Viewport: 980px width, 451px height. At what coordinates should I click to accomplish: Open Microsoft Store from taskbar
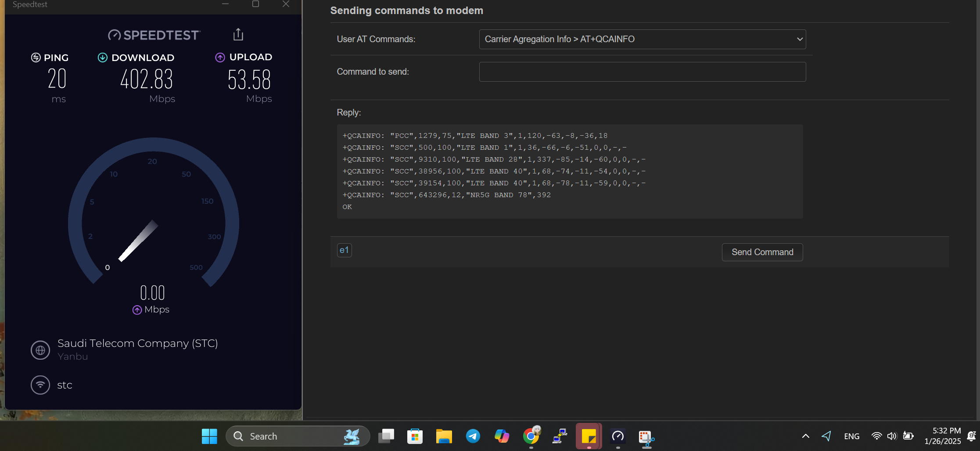point(415,436)
